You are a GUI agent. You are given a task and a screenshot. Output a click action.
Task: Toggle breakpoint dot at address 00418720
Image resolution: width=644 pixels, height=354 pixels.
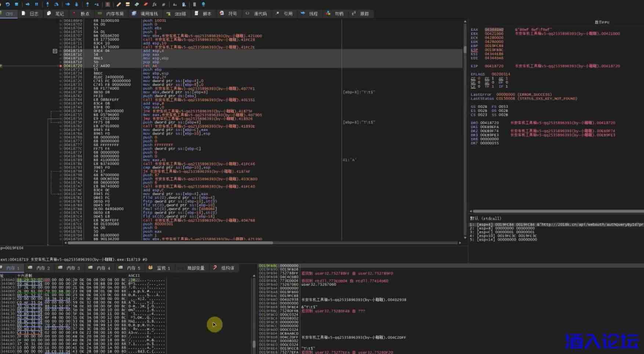pyautogui.click(x=61, y=66)
